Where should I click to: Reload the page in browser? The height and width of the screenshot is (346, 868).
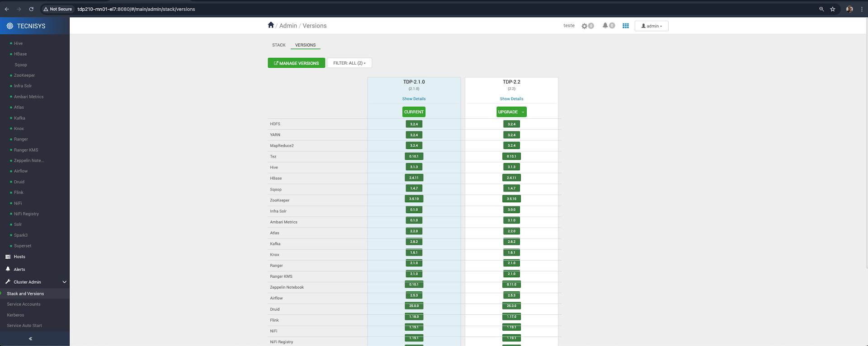[31, 9]
